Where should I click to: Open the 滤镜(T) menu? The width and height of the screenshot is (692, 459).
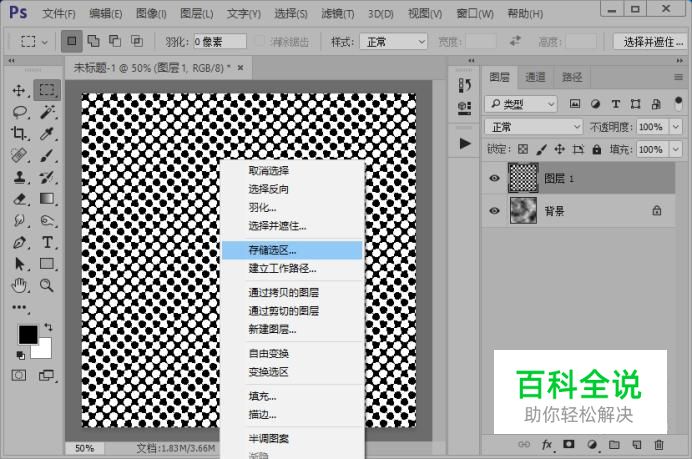[338, 14]
